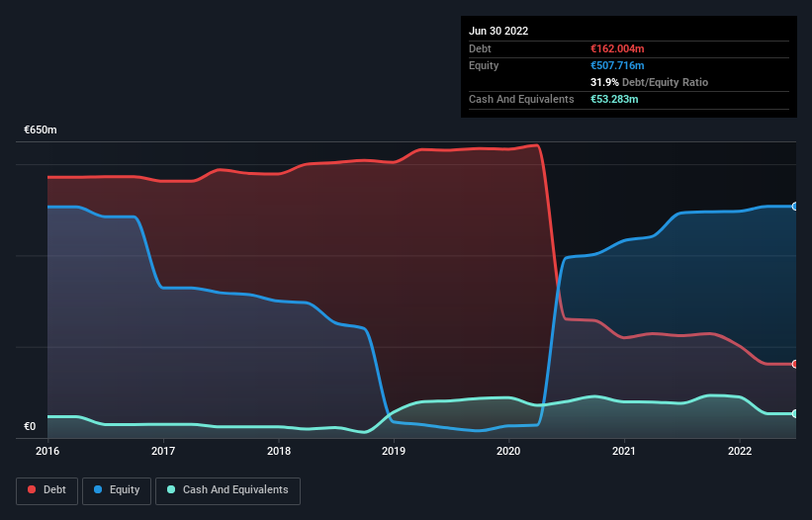
Task: Toggle the Equity series legend button
Action: (x=117, y=490)
